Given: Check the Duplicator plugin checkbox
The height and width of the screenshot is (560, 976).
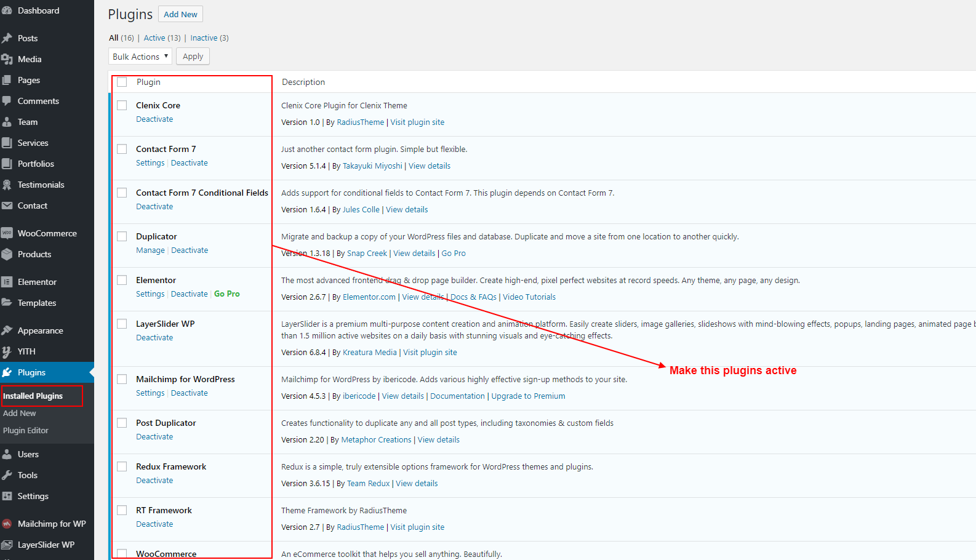Looking at the screenshot, I should pyautogui.click(x=122, y=236).
